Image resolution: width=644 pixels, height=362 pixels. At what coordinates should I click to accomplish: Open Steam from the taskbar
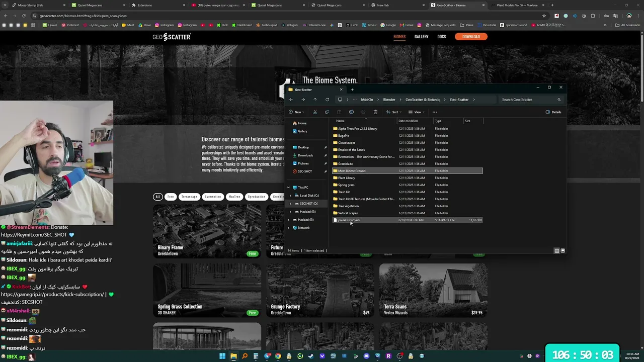[x=311, y=356]
